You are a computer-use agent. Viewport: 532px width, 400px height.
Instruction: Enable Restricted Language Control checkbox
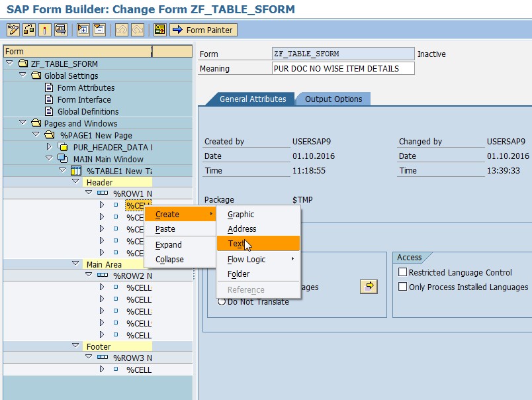(x=403, y=272)
